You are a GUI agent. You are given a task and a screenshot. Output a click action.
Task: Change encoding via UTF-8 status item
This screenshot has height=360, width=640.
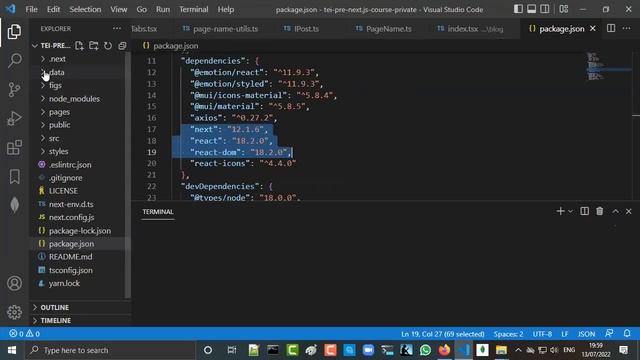click(x=542, y=334)
